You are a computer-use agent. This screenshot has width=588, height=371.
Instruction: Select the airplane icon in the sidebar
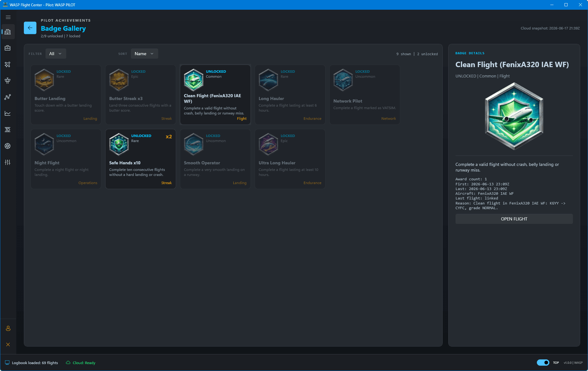pyautogui.click(x=8, y=64)
